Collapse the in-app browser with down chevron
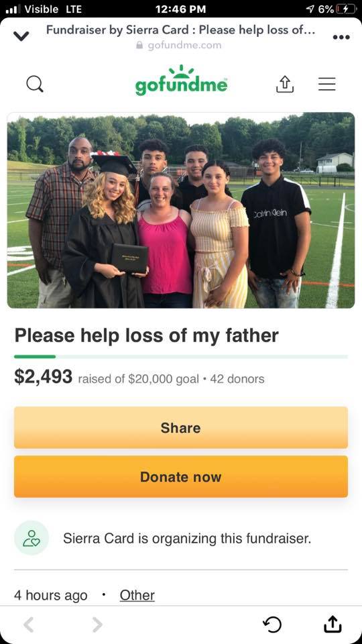Screen dimensions: 362x644 pos(21,36)
